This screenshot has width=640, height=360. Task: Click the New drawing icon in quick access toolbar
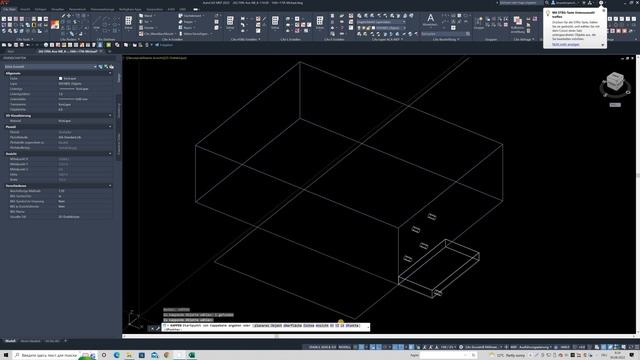point(4,45)
